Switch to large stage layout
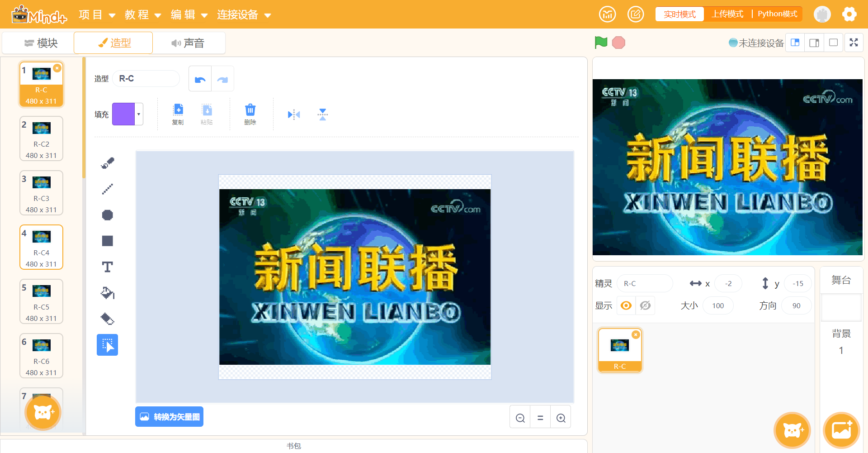 [814, 43]
